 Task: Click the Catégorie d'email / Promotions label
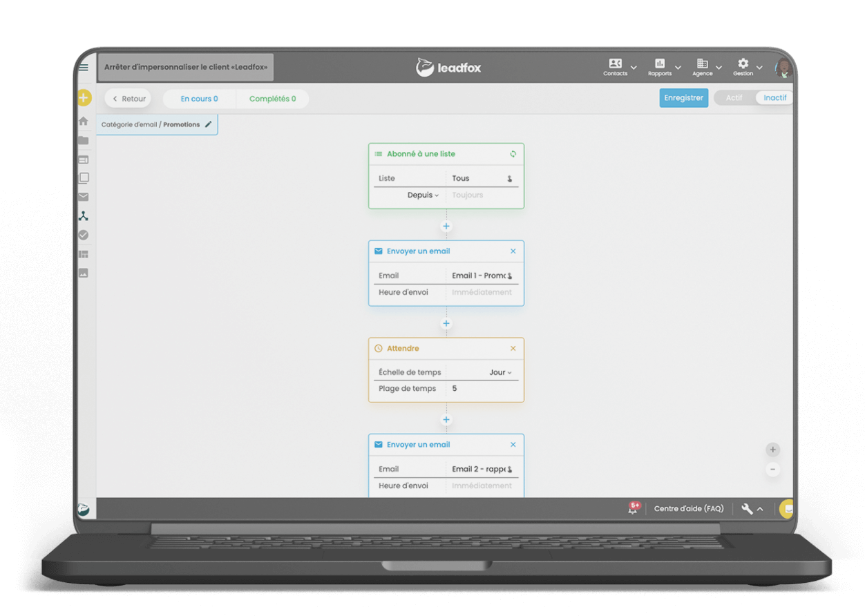click(x=151, y=125)
